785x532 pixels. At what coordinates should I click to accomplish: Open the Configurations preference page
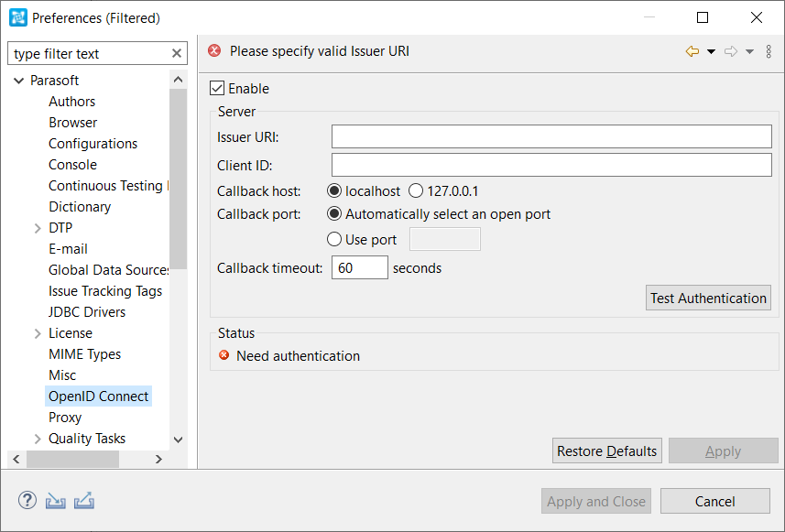click(x=93, y=144)
